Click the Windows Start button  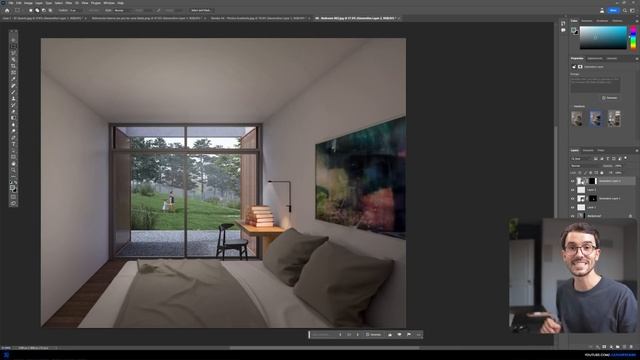pyautogui.click(x=6, y=355)
